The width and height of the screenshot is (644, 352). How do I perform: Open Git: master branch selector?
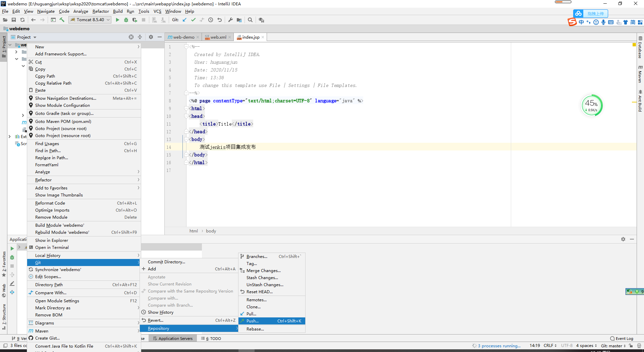click(613, 346)
